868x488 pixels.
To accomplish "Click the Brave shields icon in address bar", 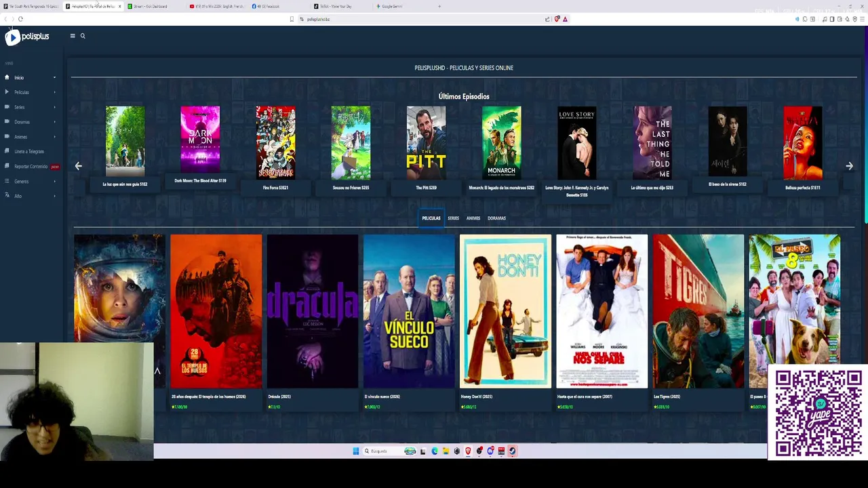I will 557,19.
